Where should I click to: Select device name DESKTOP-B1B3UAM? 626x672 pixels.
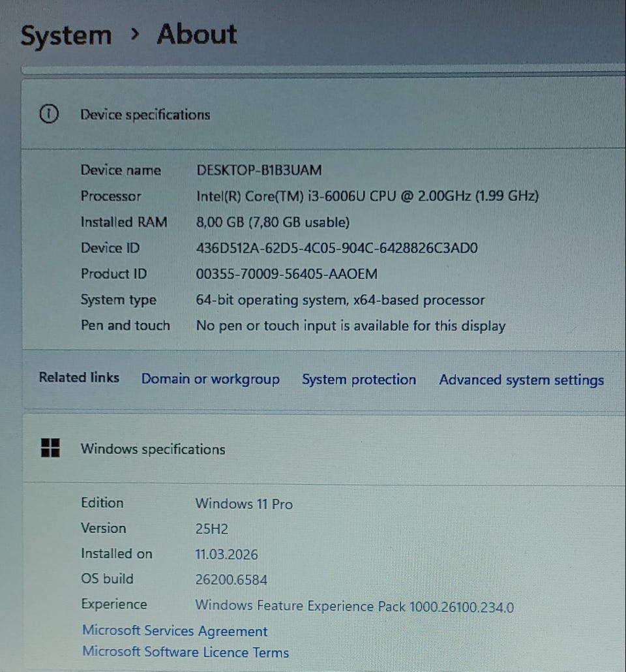259,170
